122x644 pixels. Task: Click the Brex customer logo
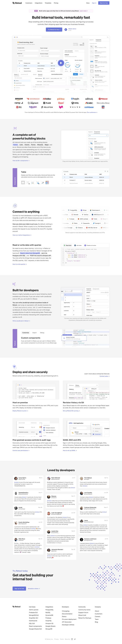tap(61, 99)
